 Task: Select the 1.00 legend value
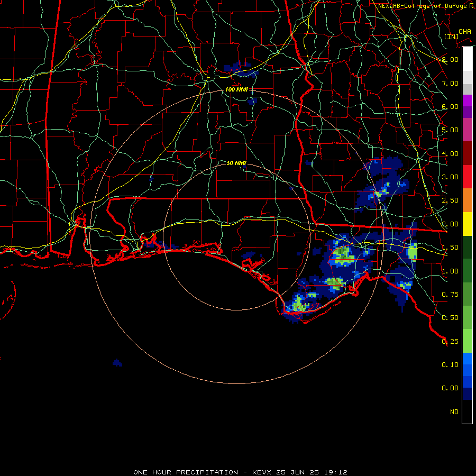(450, 271)
